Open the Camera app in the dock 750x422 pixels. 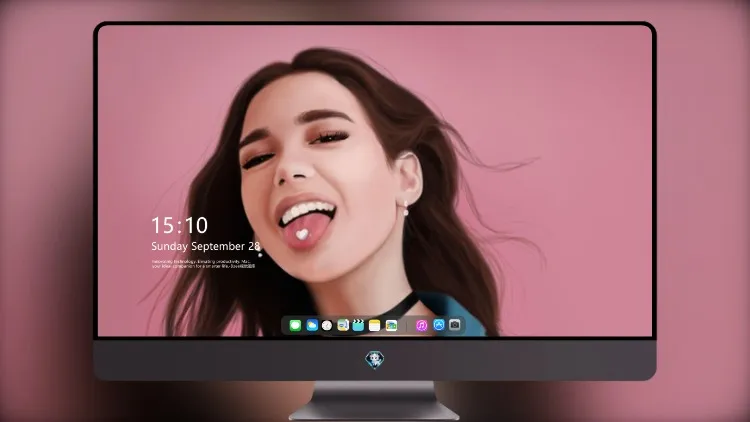[x=455, y=325]
